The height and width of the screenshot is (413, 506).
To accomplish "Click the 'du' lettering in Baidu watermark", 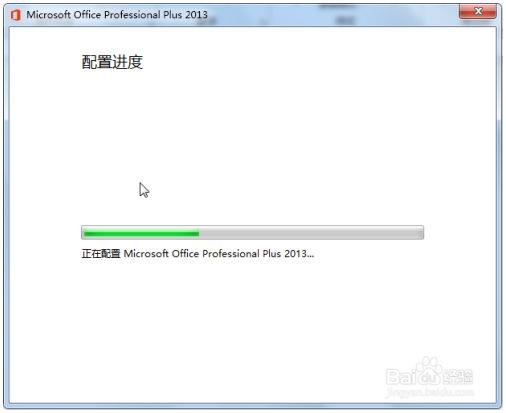I will tap(431, 377).
